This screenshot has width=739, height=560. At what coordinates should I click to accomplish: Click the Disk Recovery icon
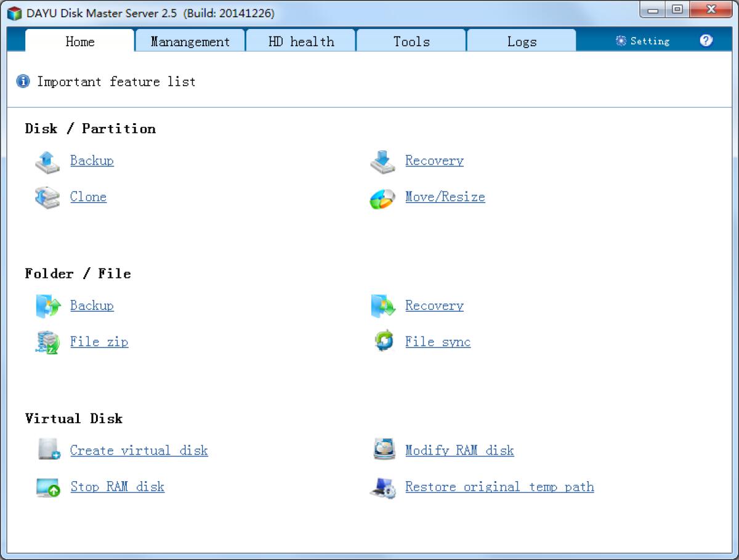(383, 161)
